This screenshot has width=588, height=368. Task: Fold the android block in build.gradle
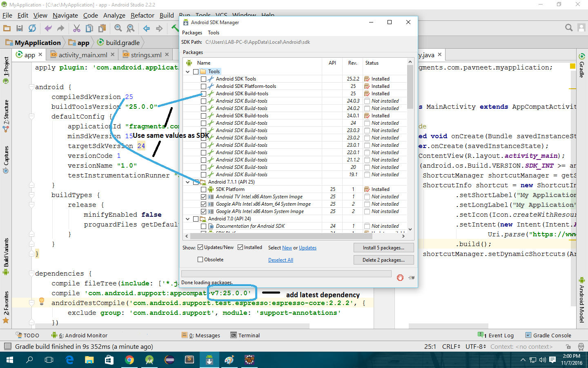31,87
